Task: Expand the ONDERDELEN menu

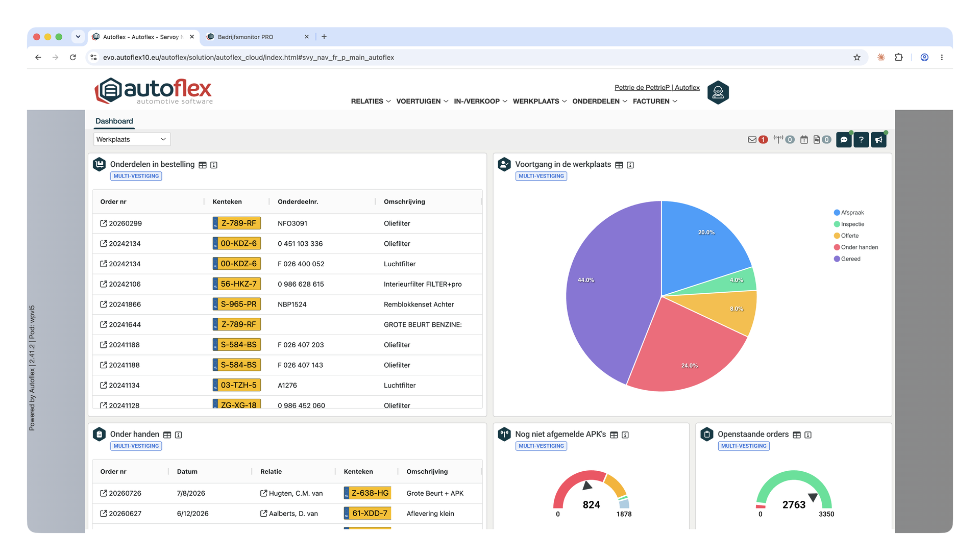Action: click(x=600, y=101)
